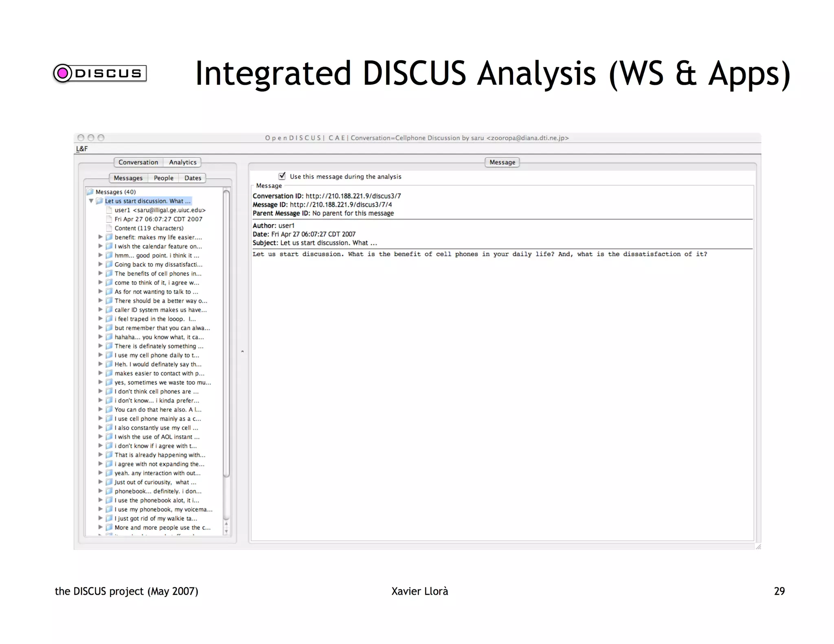Click folder icon of 'benefit: makes my life easier'
This screenshot has height=644, width=834.
(x=109, y=237)
